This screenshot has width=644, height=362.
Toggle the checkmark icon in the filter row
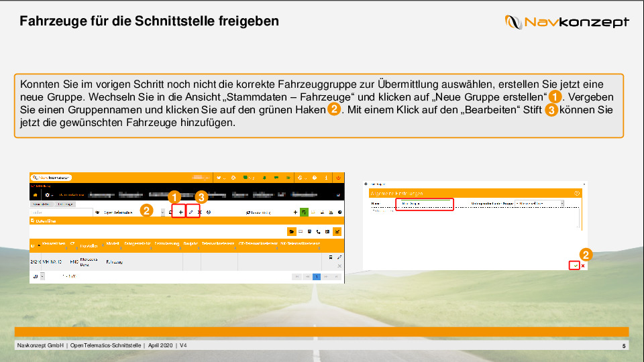click(337, 231)
